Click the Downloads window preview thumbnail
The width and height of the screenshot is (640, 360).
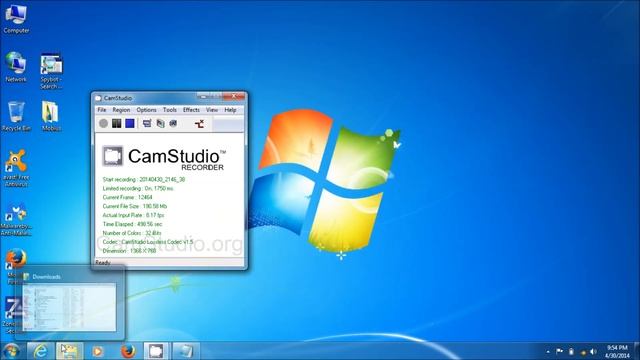click(69, 307)
